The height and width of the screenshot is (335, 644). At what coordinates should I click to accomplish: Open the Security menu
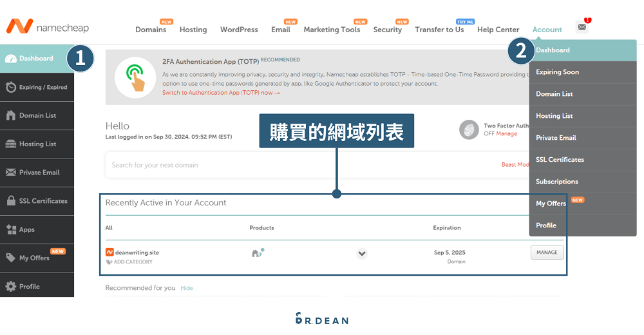[x=387, y=30]
